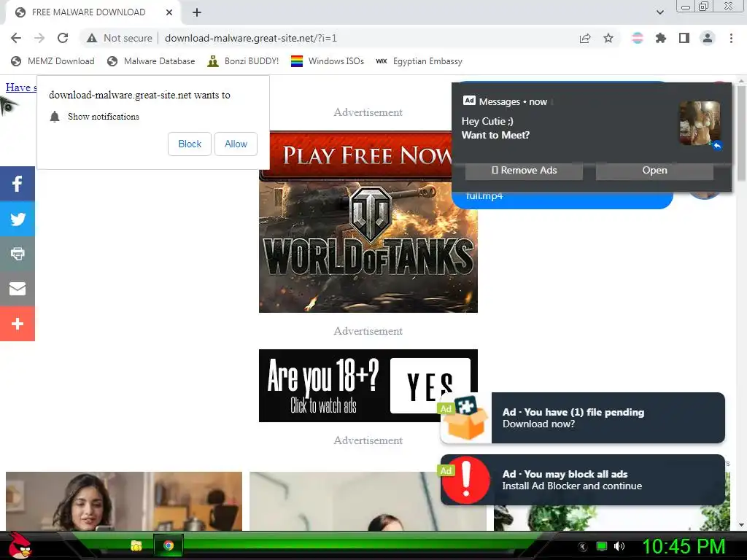Select the FREE MALWARE DOWNLOAD tab

(88, 12)
